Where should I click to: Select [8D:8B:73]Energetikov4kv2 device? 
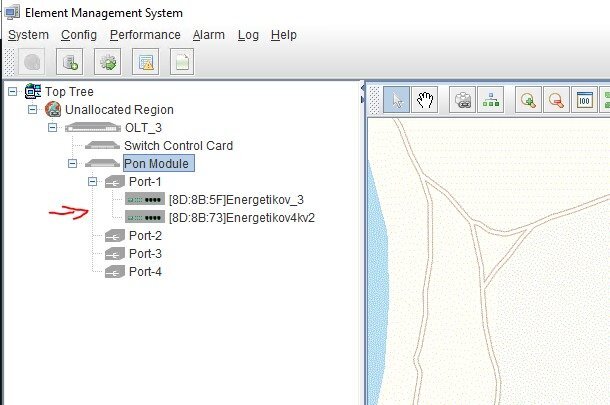coord(242,217)
